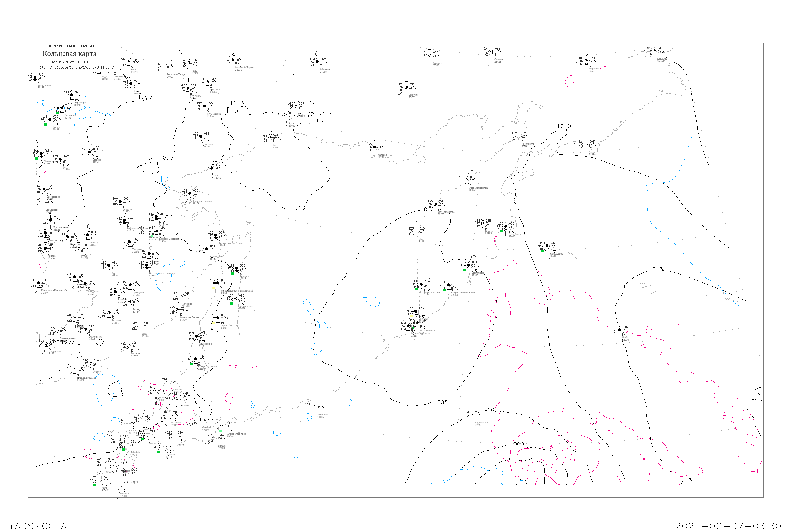Click the 1015 isobar label near Aleutians
Image resolution: width=798 pixels, height=532 pixels.
[x=656, y=269]
